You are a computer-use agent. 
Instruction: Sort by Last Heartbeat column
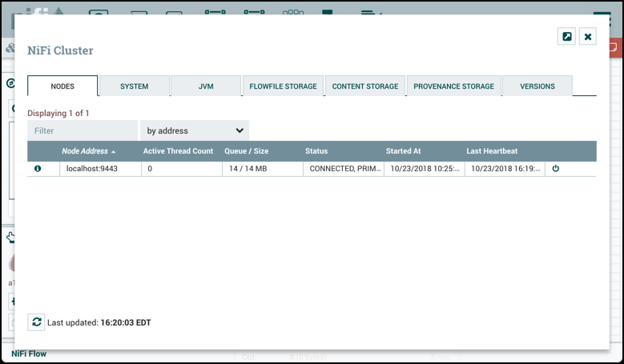click(492, 151)
